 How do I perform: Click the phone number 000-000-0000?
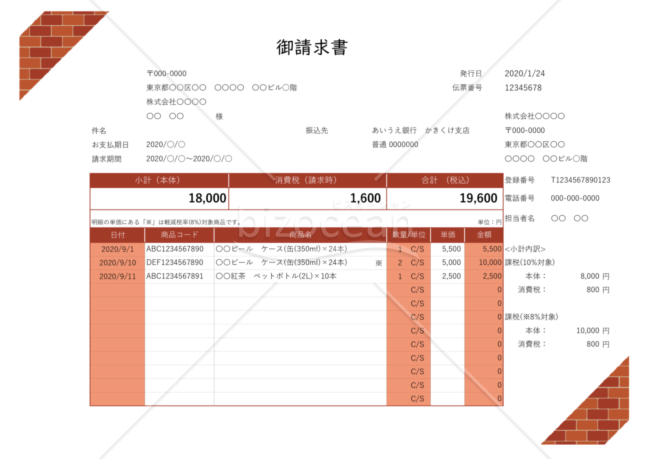[x=575, y=198]
